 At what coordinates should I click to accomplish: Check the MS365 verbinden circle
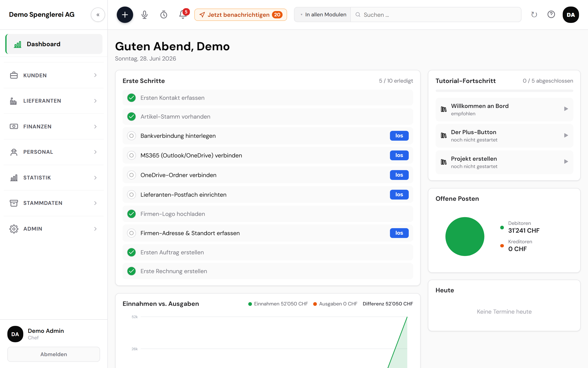click(131, 155)
